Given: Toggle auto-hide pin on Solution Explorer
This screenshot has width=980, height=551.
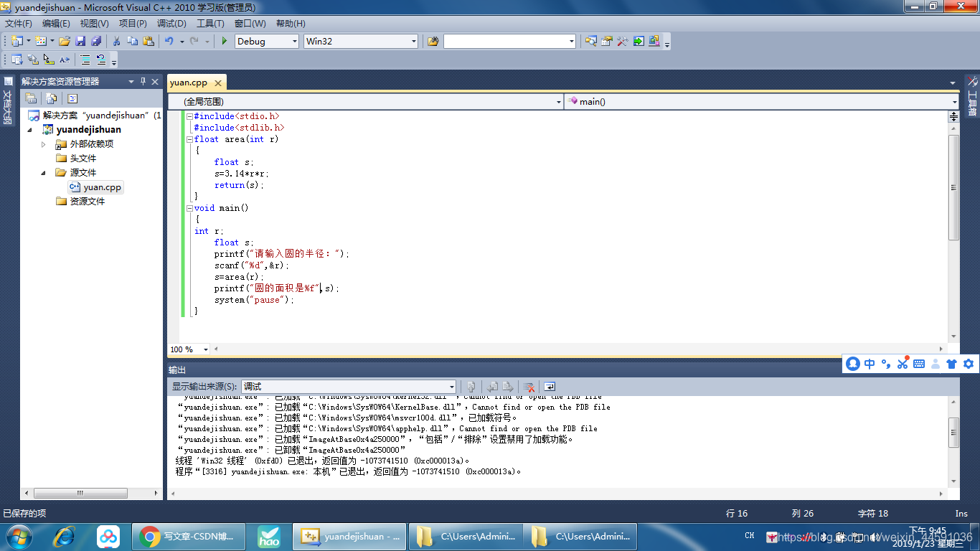Looking at the screenshot, I should (143, 82).
